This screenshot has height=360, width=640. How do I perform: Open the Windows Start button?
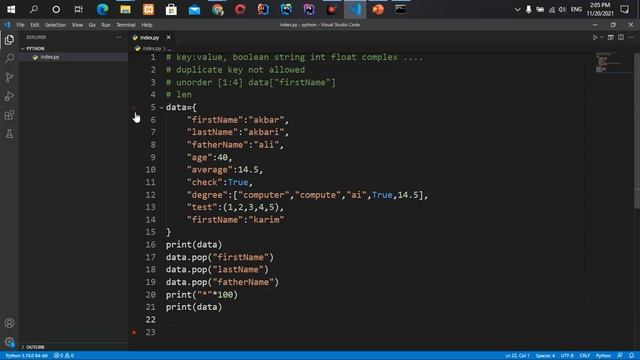[11, 9]
